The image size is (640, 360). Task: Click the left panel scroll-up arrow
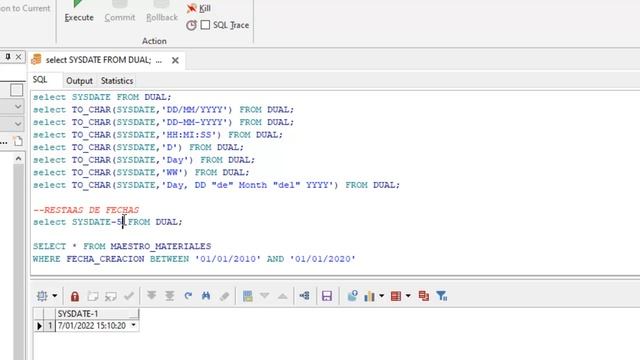18,158
